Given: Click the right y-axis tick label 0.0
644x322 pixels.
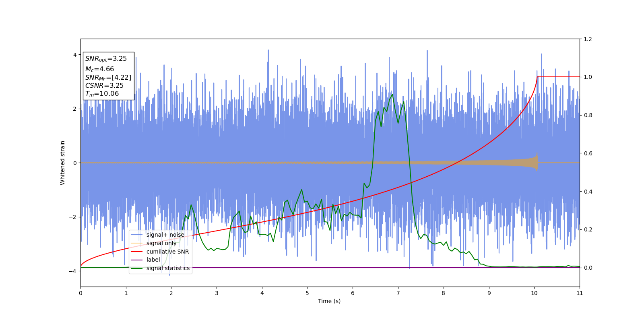Looking at the screenshot, I should 588,268.
